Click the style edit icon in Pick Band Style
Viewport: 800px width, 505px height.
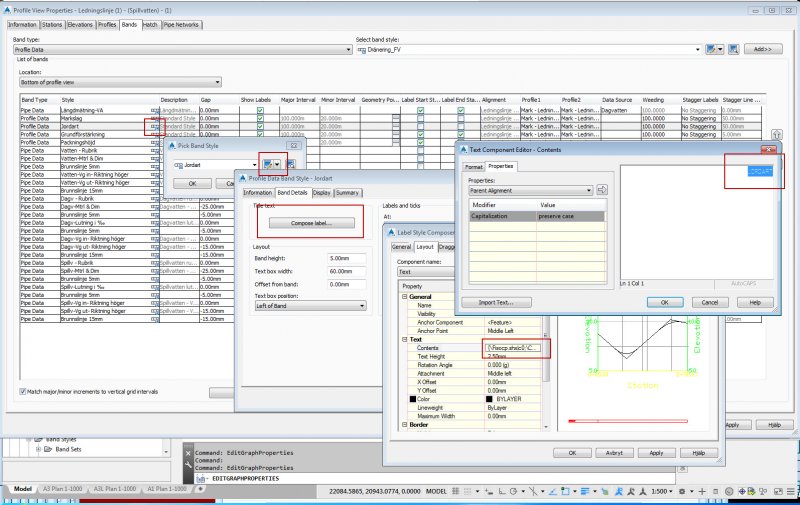269,164
